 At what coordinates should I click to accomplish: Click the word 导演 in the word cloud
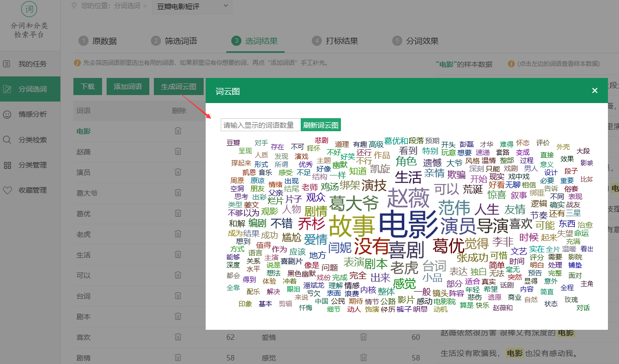492,225
